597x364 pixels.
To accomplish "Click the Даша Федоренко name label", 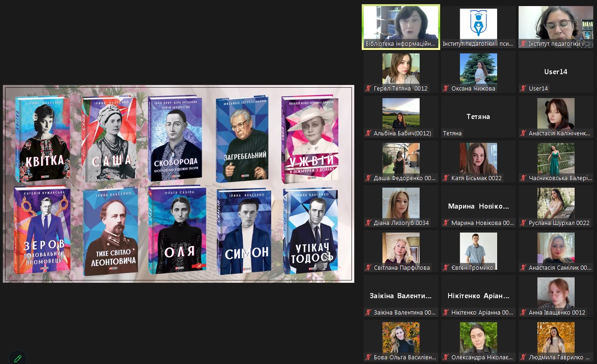I will point(405,178).
